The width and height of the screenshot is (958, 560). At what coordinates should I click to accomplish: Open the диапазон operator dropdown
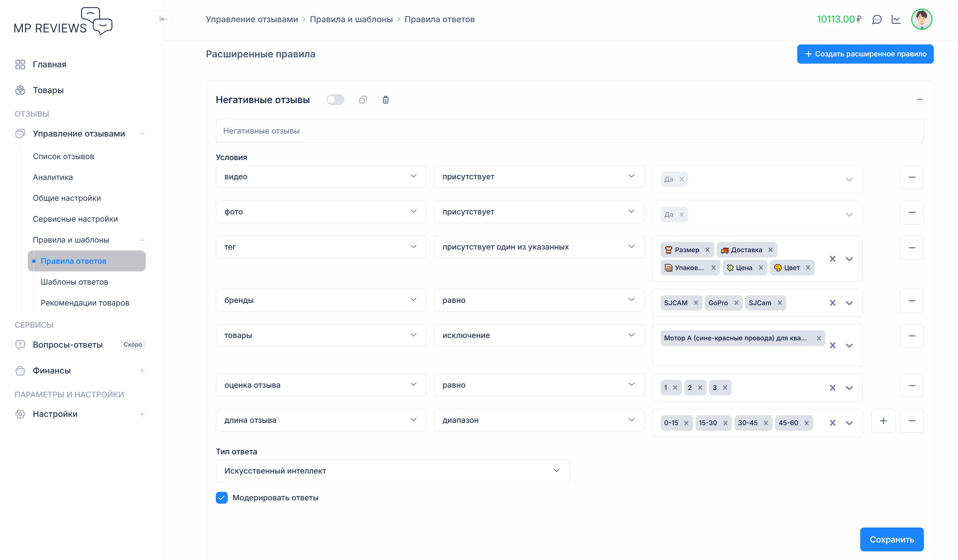point(539,420)
